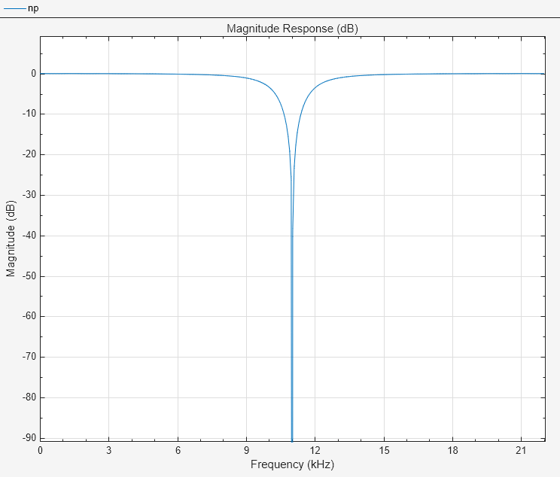
Task: Click the x-axis tick label 21
Action: click(x=521, y=451)
